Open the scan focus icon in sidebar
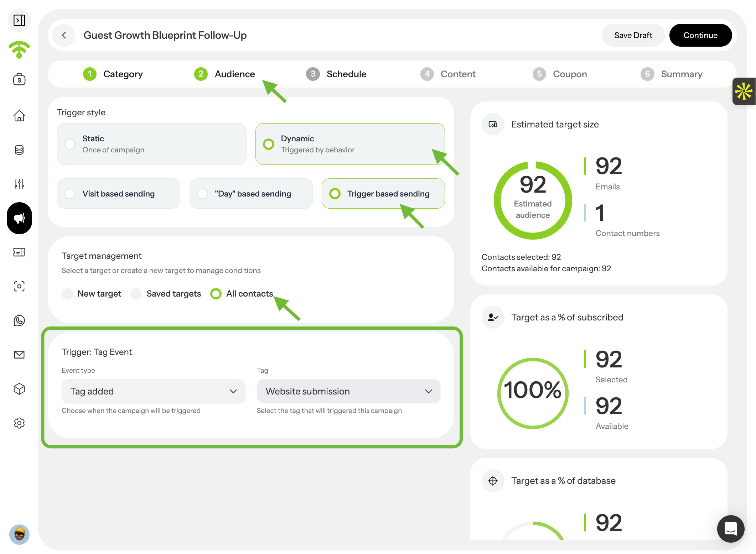The height and width of the screenshot is (554, 756). tap(19, 286)
